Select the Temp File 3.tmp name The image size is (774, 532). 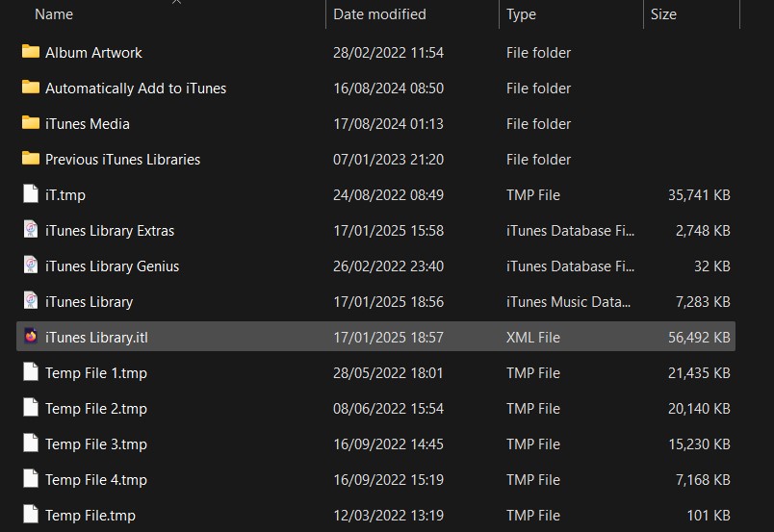[x=95, y=444]
